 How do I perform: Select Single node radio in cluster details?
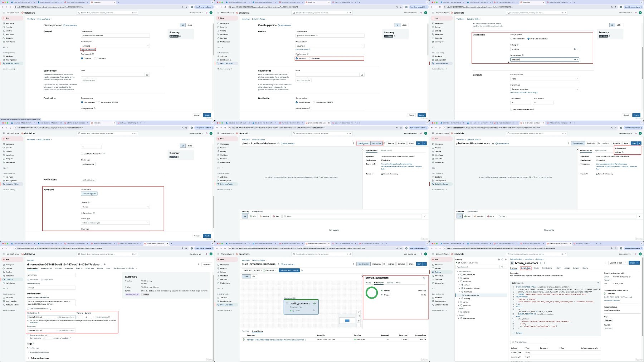pyautogui.click(x=42, y=280)
